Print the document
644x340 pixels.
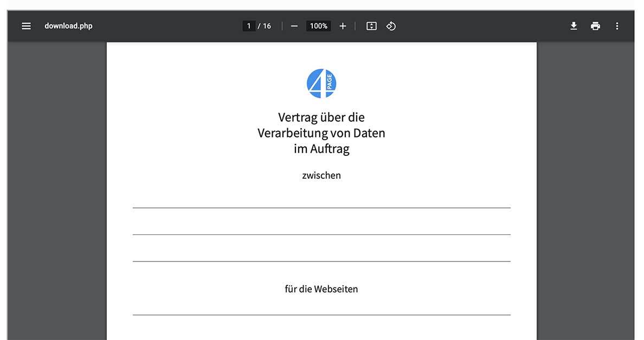coord(595,26)
